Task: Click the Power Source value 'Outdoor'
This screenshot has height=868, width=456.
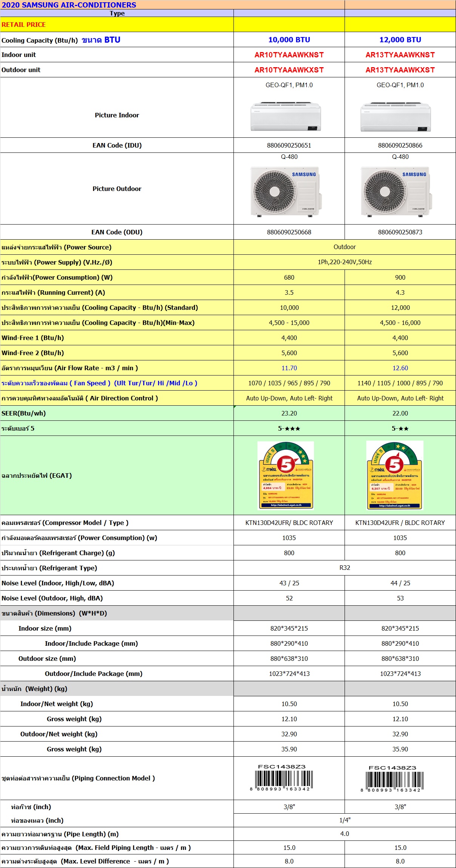Action: (x=345, y=247)
